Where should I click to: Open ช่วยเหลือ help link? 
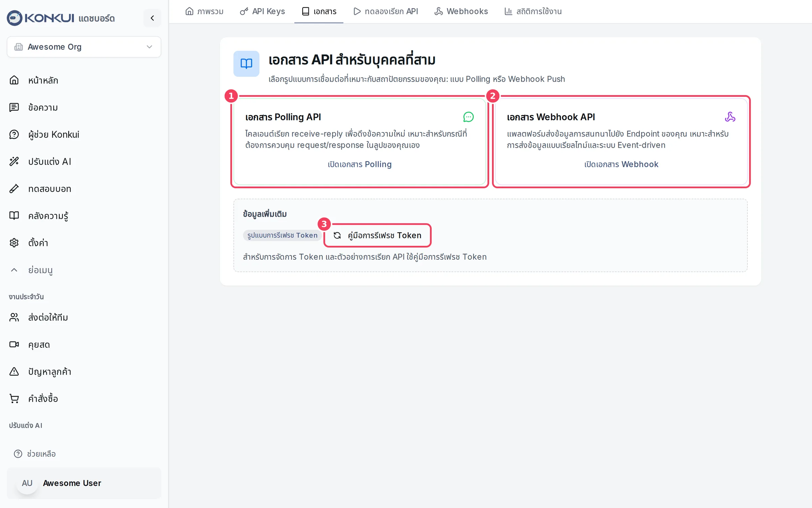pyautogui.click(x=35, y=454)
